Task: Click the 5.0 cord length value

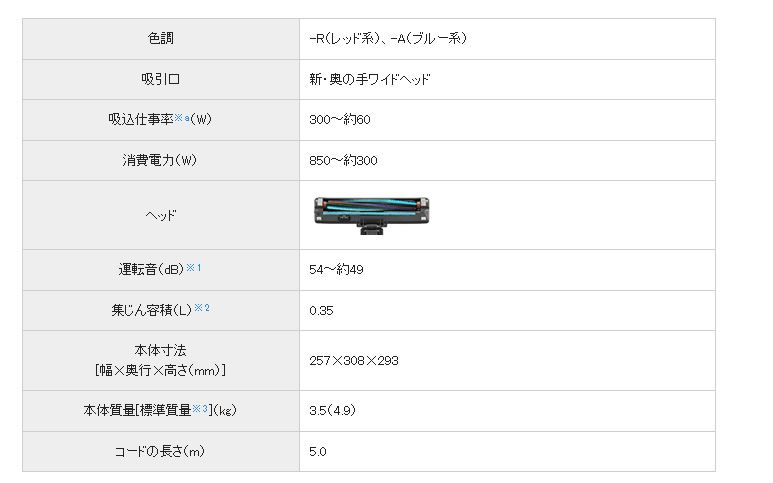Action: [318, 451]
